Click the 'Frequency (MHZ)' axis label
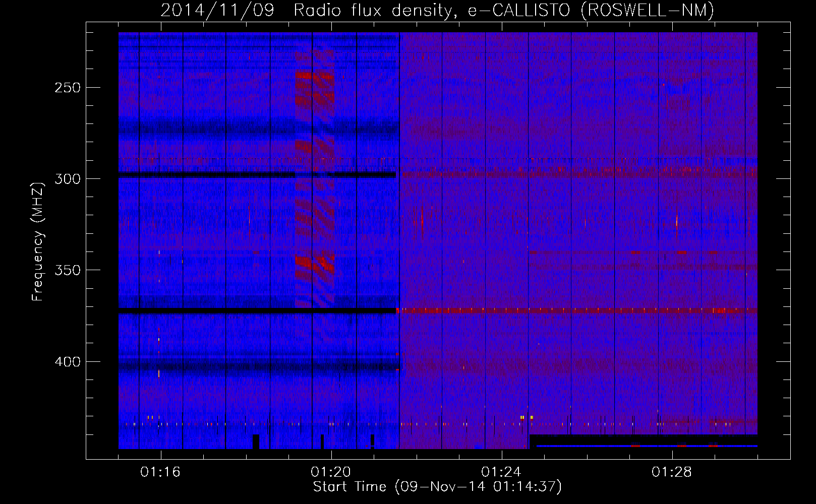Screen dimensions: 816x504 click(38, 242)
